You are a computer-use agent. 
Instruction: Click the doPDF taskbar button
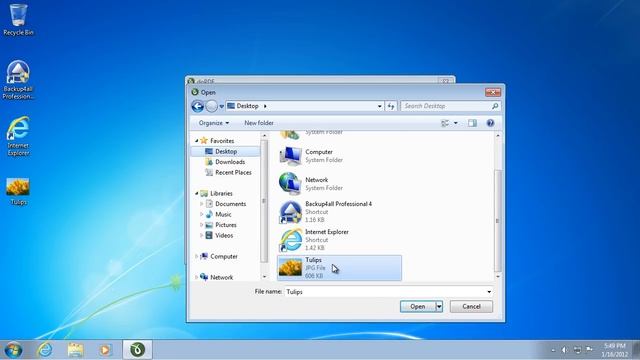(x=138, y=350)
